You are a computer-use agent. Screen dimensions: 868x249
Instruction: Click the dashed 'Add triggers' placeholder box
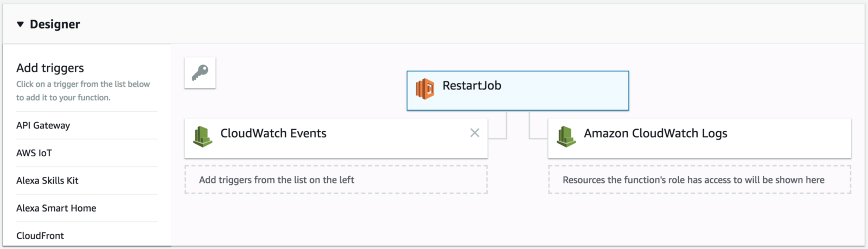coord(336,180)
